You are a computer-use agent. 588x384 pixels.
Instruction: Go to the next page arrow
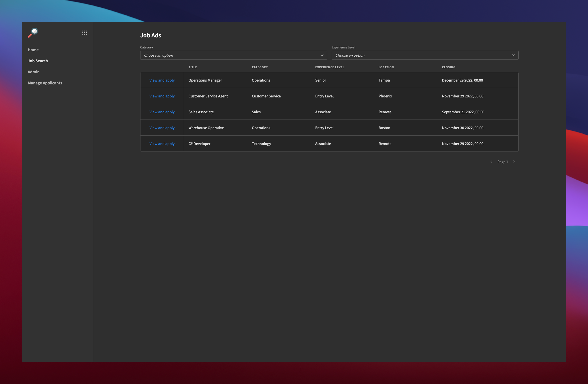click(514, 162)
